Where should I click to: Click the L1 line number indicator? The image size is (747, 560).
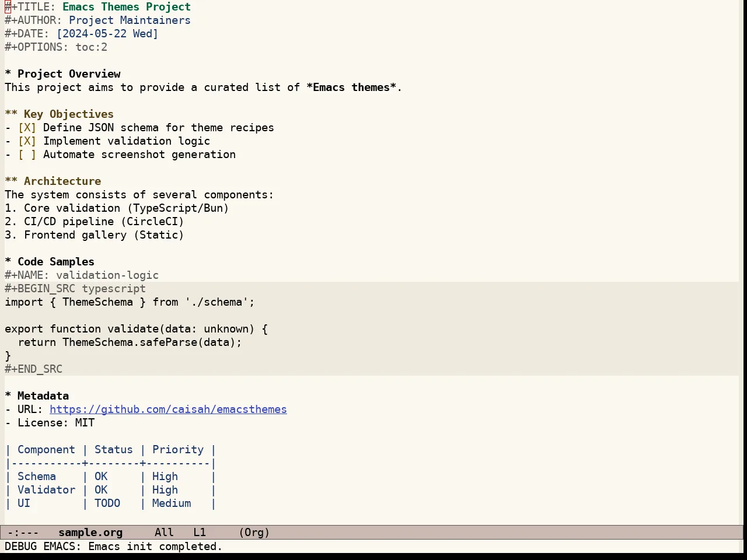click(200, 533)
